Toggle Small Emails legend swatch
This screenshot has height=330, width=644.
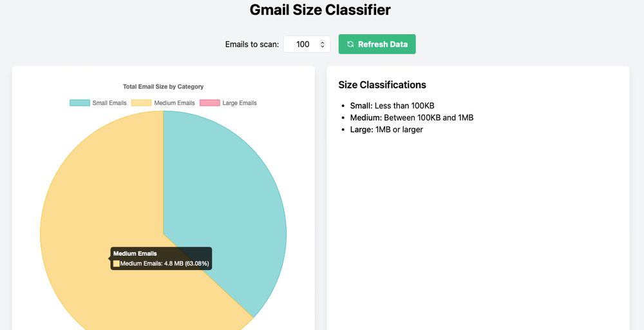click(x=80, y=102)
